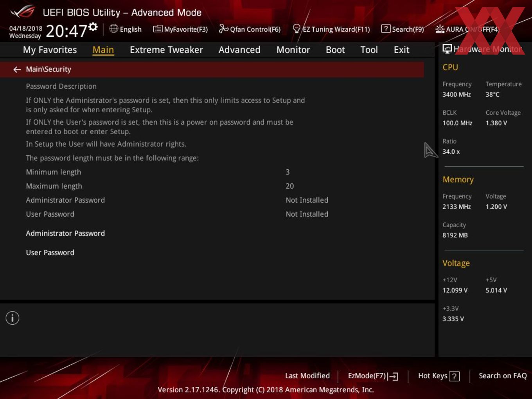Screen dimensions: 532x399
Task: Open Search(F9)
Action: [x=408, y=29]
